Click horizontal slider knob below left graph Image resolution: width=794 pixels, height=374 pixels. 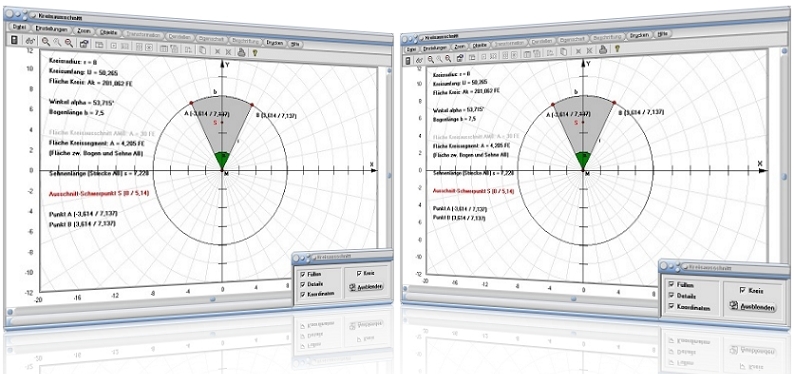pos(213,299)
